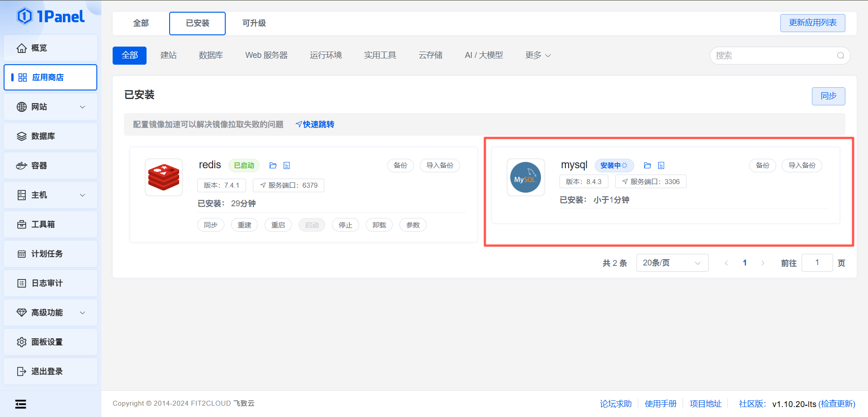This screenshot has width=868, height=417.
Task: Click redis 重建 rebuild button
Action: pyautogui.click(x=244, y=225)
